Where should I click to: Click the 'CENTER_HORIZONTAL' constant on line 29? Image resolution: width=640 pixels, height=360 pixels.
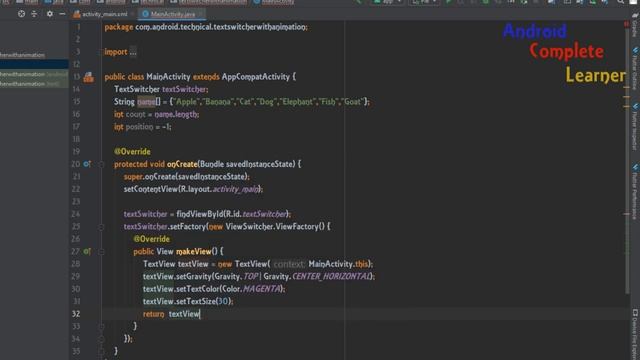tap(331, 276)
